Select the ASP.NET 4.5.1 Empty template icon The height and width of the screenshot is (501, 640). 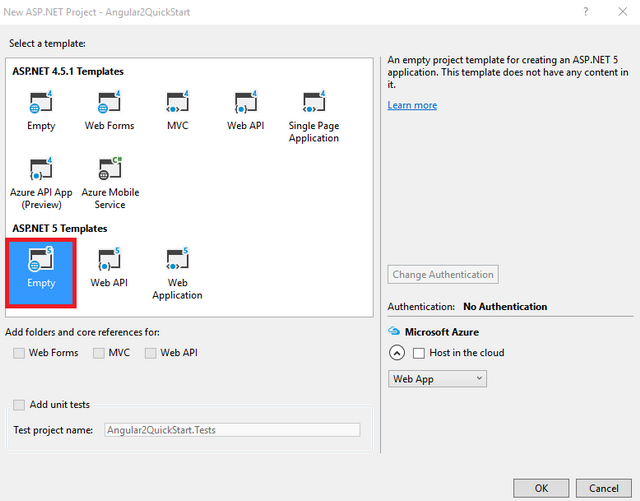pos(41,102)
